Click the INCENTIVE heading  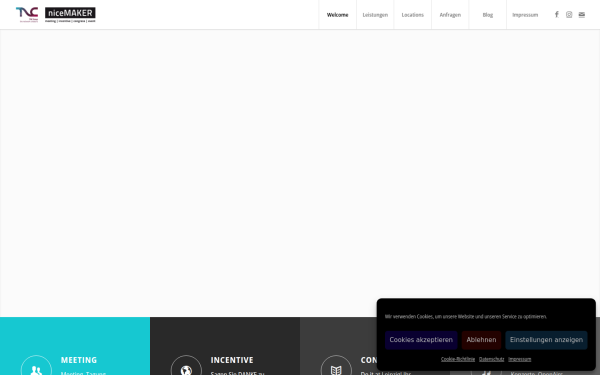[x=232, y=360]
